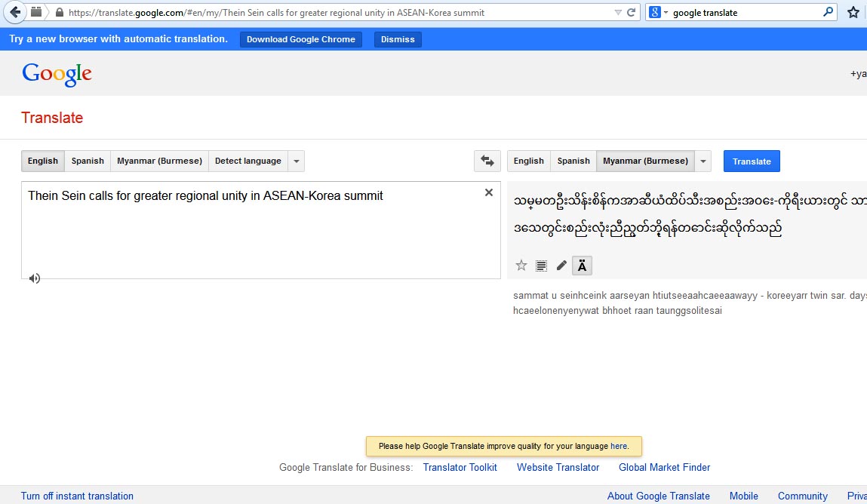The height and width of the screenshot is (504, 867).
Task: Click the Google logo
Action: pos(57,74)
